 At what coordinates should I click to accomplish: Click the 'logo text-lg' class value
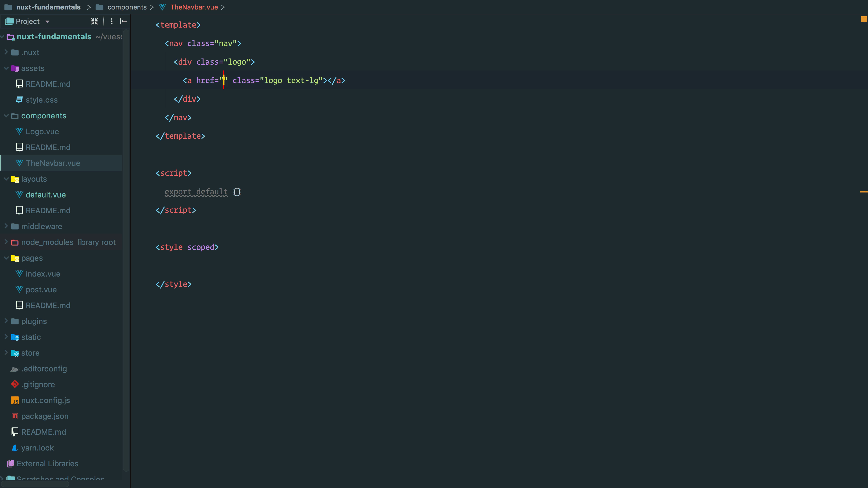click(291, 80)
